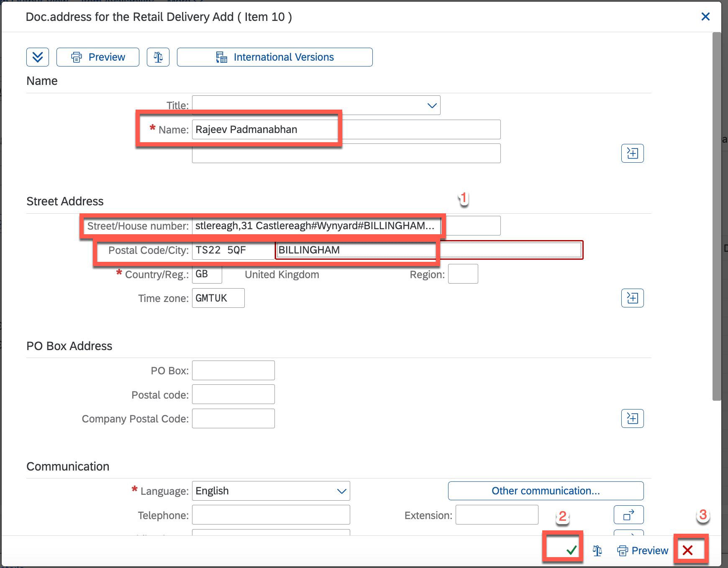Image resolution: width=728 pixels, height=568 pixels.
Task: Click the top Preview button with printer icon
Action: (x=98, y=57)
